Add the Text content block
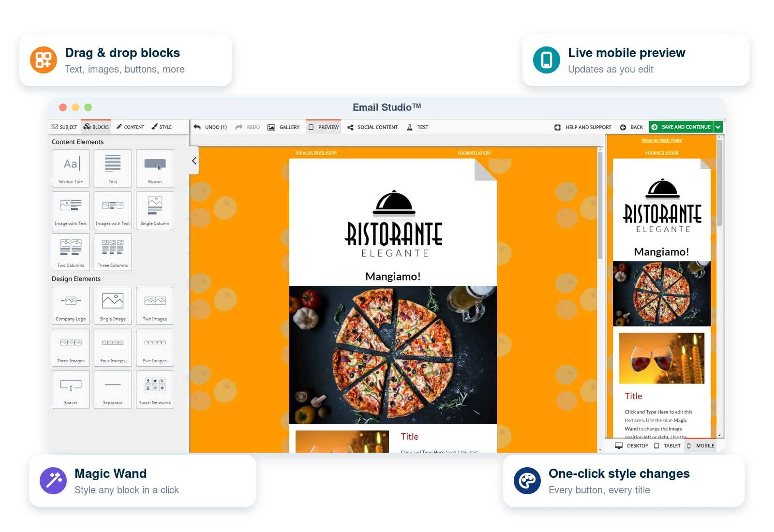The width and height of the screenshot is (774, 532). [x=113, y=168]
